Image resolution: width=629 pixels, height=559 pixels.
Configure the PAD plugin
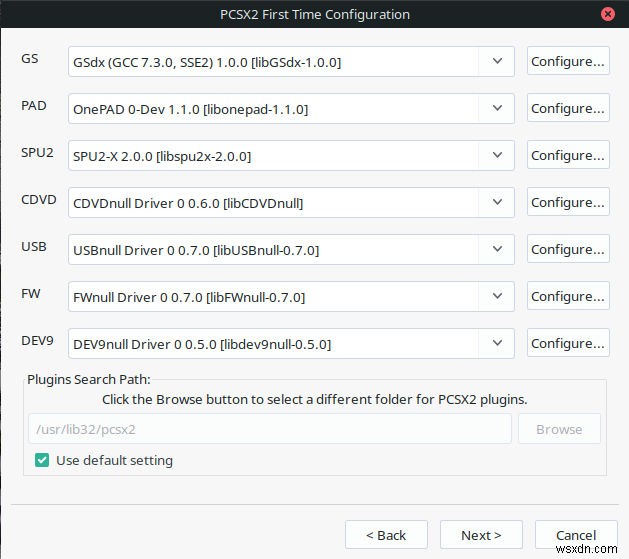tap(568, 108)
